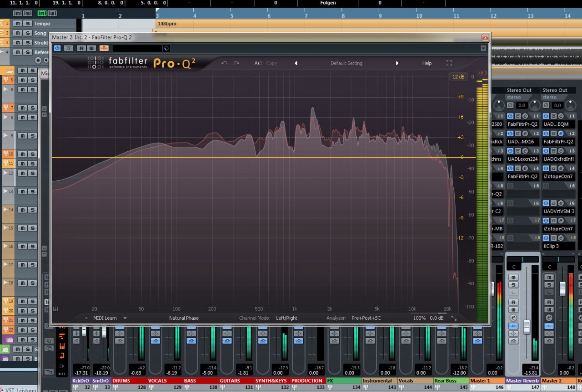Click Copy next to A/B

click(271, 63)
